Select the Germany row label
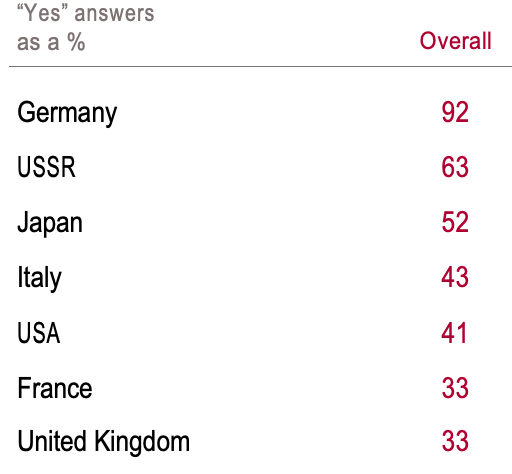The height and width of the screenshot is (474, 512). point(67,113)
